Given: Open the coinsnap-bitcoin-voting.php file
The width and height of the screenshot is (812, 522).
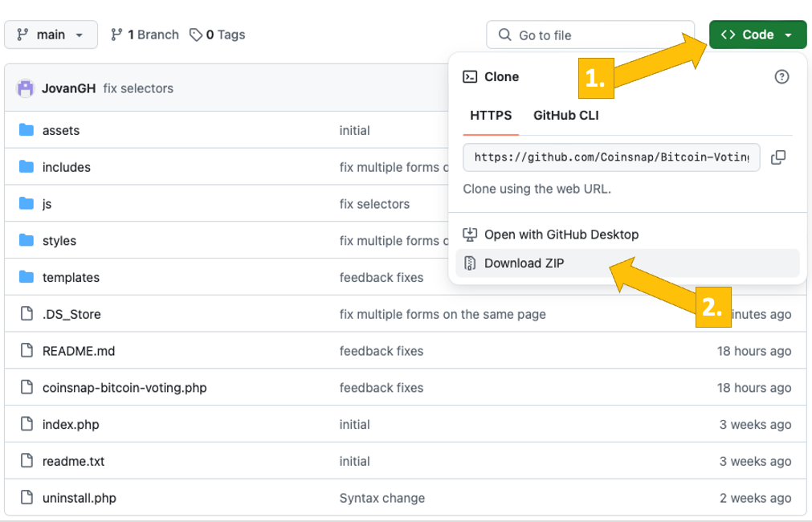Looking at the screenshot, I should coord(124,388).
